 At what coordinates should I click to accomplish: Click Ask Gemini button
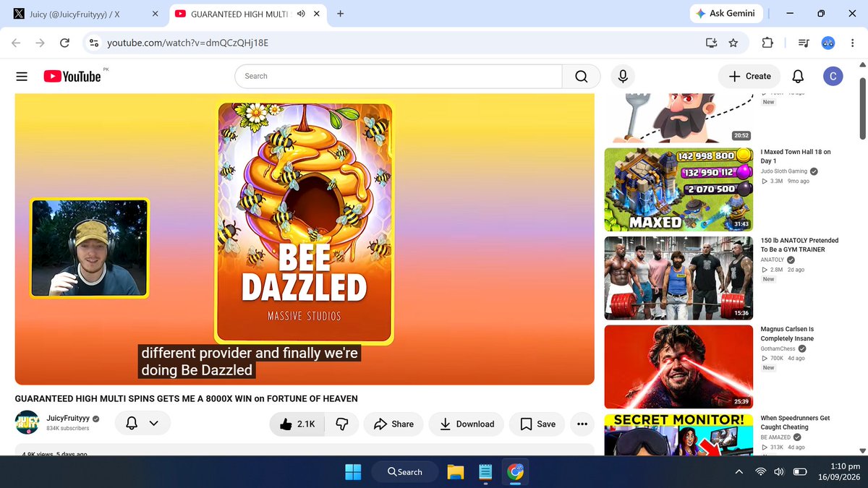[x=726, y=14]
